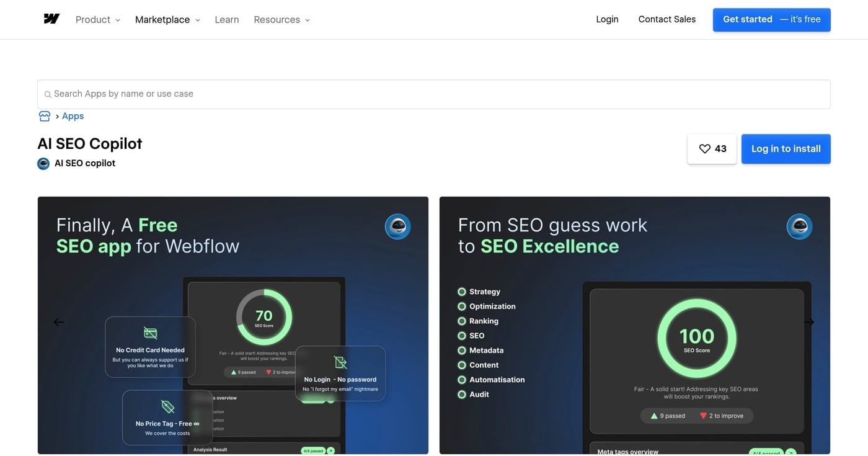Go to the Login page
This screenshot has width=868, height=456.
click(x=607, y=19)
